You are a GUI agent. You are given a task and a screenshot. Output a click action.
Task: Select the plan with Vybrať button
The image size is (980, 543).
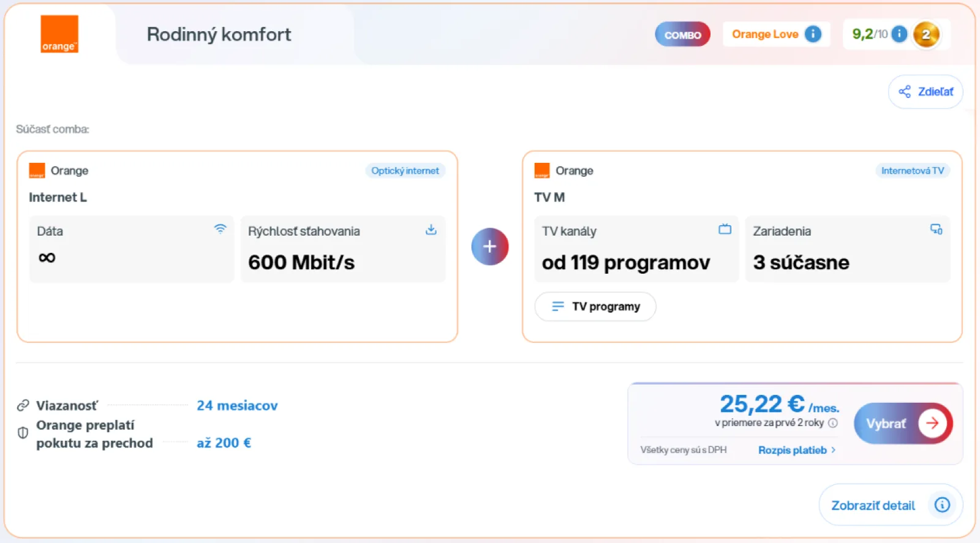(903, 423)
